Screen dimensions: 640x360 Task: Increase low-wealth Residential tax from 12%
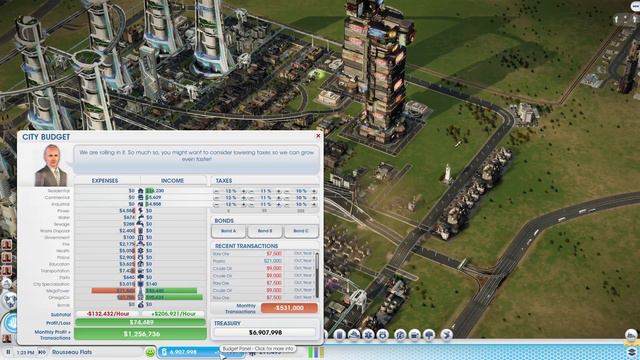(244, 191)
